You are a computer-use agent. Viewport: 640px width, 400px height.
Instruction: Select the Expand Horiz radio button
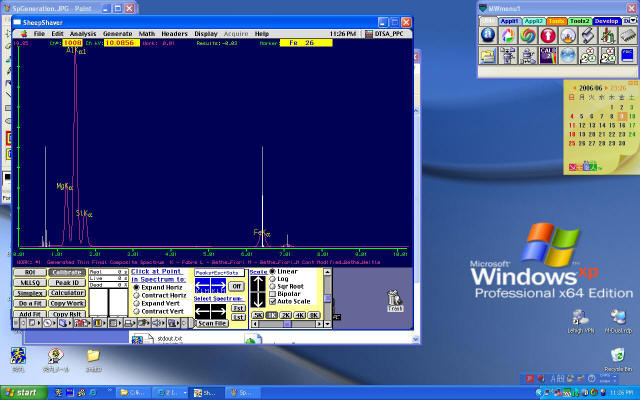[136, 287]
